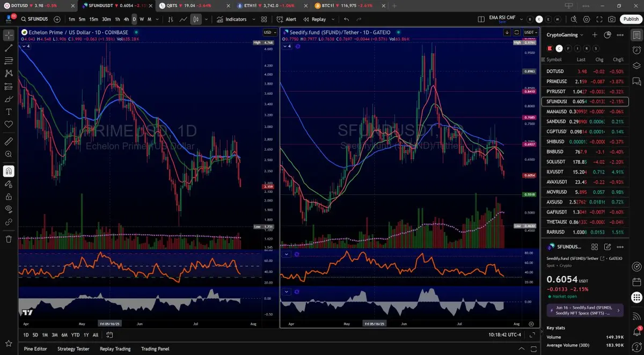Set the 1Y date range
Screen dimensions: 644x355
[x=87, y=335]
